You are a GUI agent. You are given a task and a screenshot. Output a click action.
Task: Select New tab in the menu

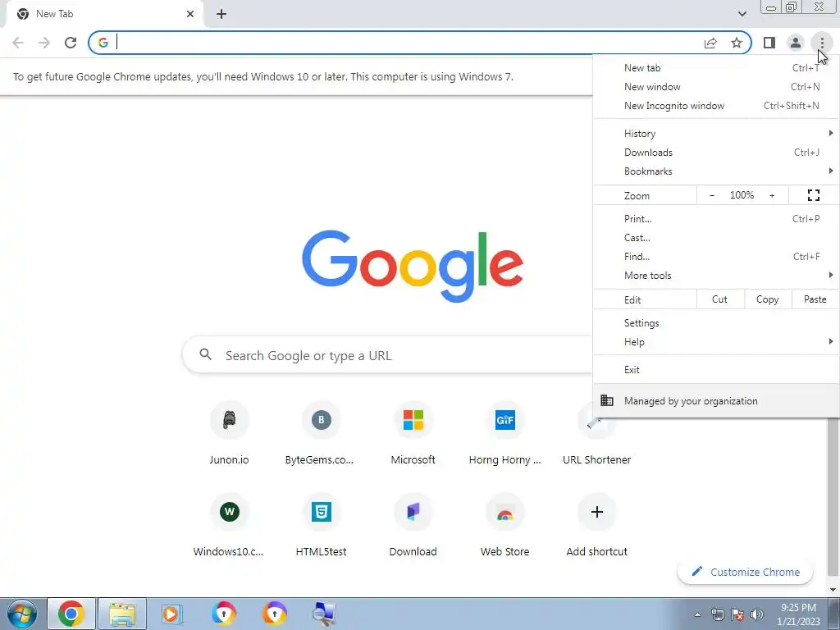click(x=716, y=68)
